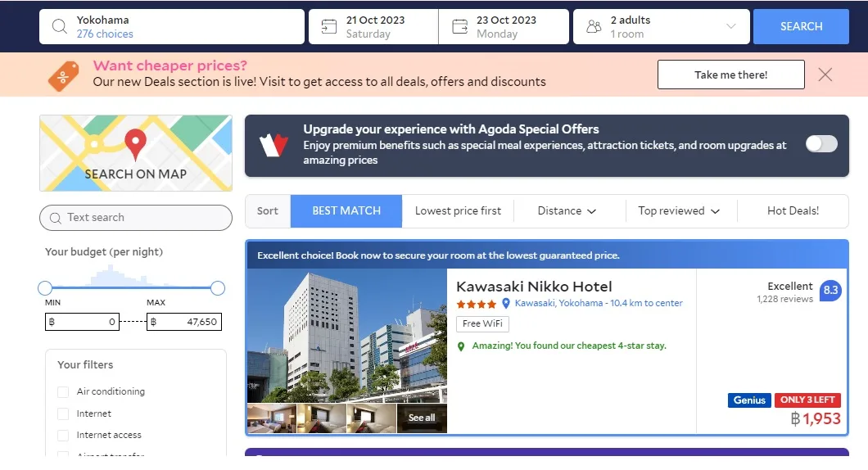Click the red map pin on map

[x=135, y=144]
